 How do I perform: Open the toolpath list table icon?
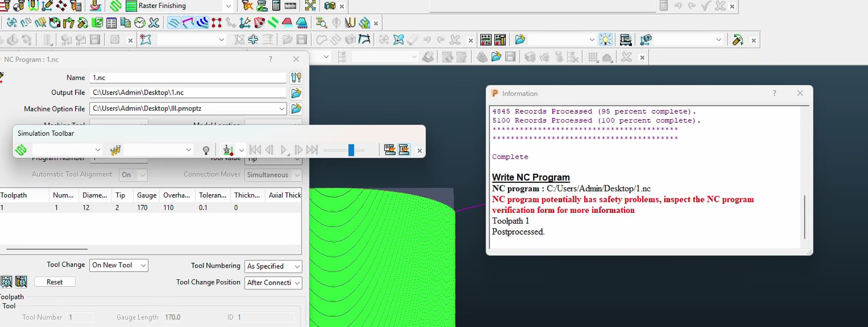(x=112, y=23)
